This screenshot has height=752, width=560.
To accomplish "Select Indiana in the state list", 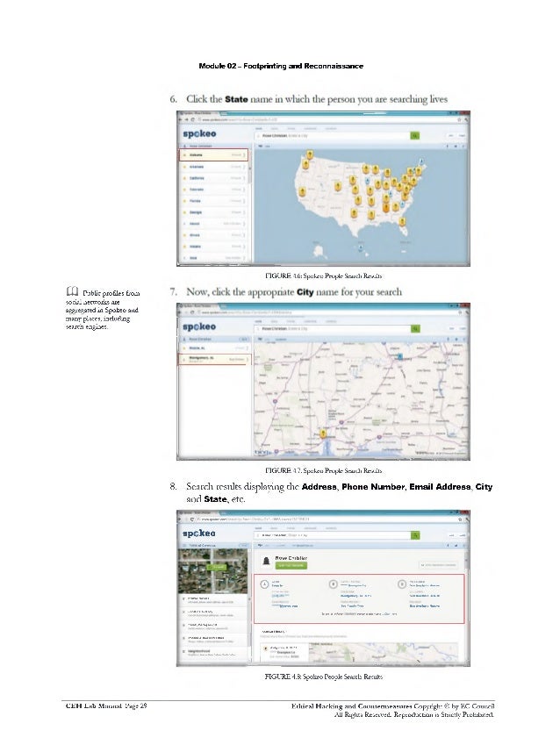I will (x=213, y=247).
